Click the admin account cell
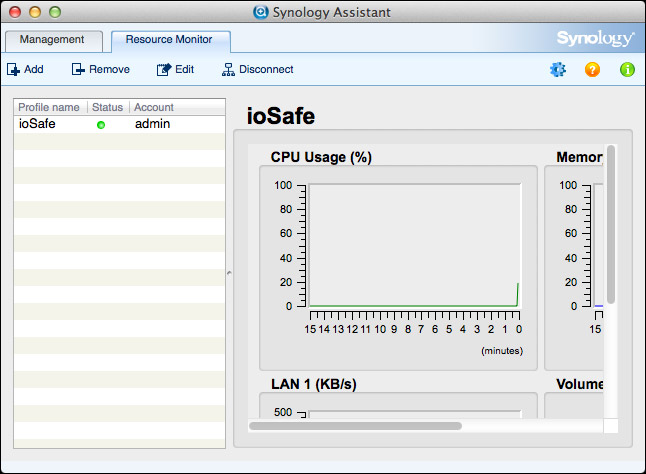 pyautogui.click(x=152, y=124)
